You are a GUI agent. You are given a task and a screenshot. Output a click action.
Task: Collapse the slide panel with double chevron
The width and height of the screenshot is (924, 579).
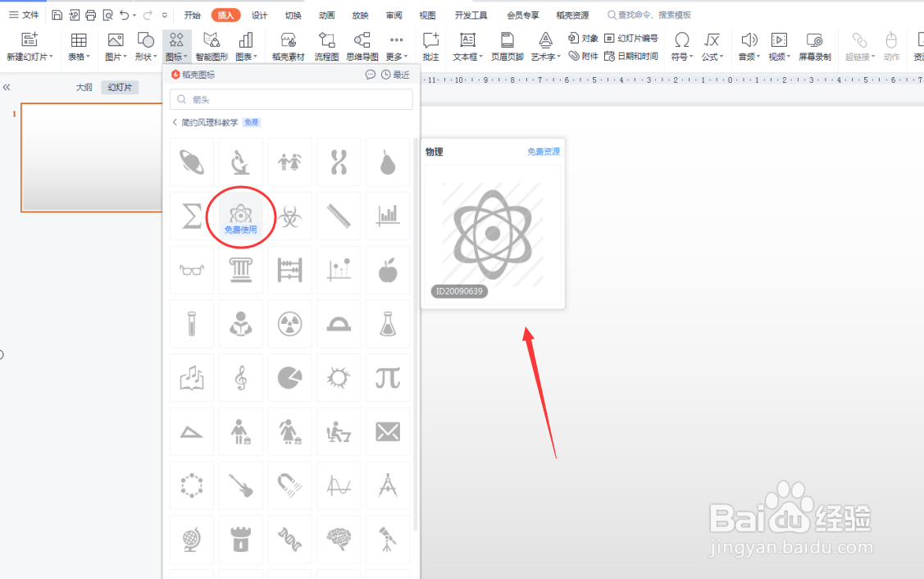click(7, 87)
